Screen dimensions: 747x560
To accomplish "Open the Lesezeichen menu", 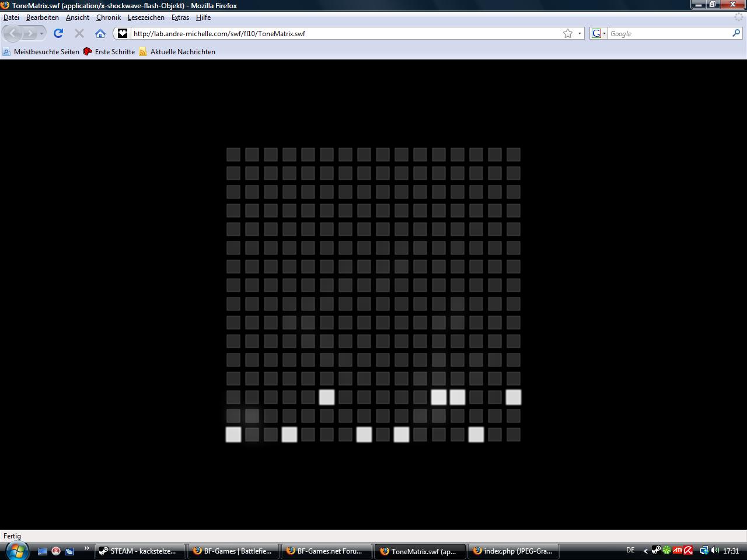I will coord(146,17).
